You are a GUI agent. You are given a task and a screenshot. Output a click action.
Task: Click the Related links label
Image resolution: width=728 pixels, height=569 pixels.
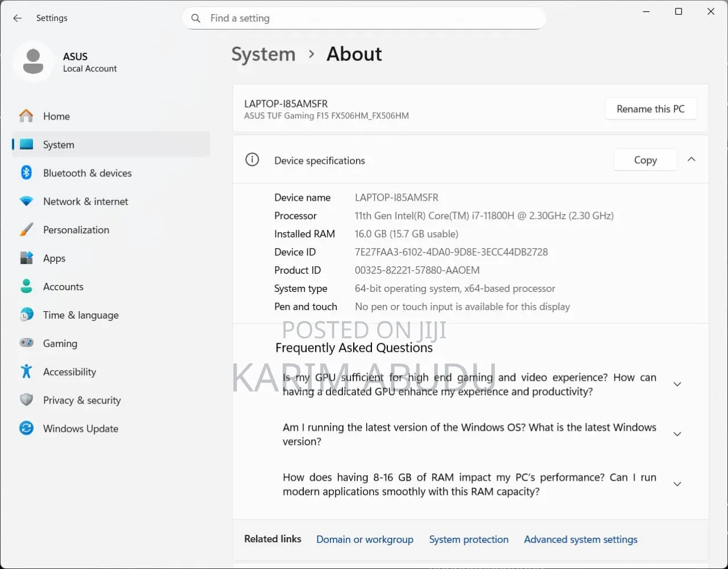point(272,539)
